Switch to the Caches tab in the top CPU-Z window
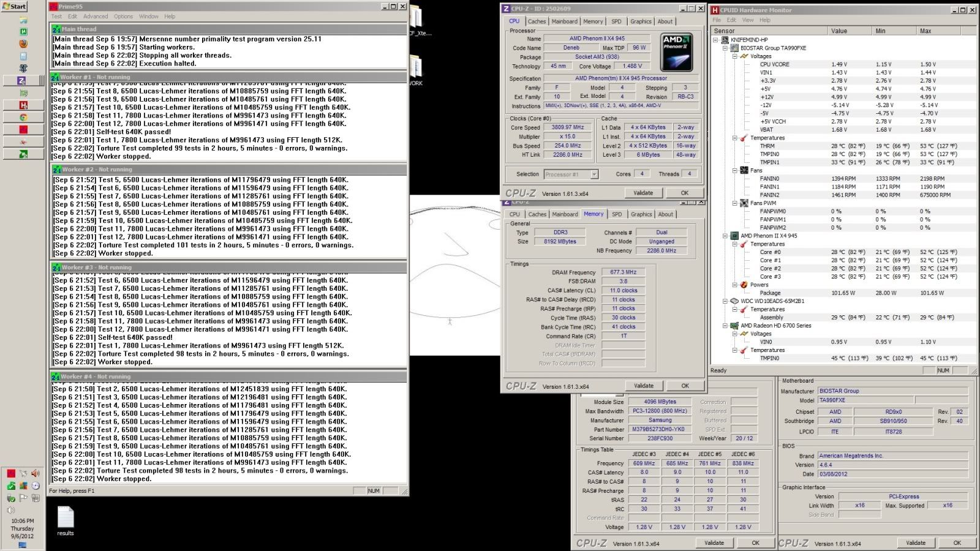The height and width of the screenshot is (551, 980). point(537,21)
